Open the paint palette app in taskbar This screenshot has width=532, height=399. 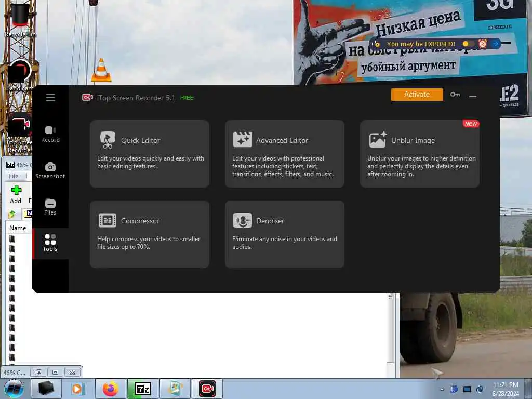click(x=175, y=389)
